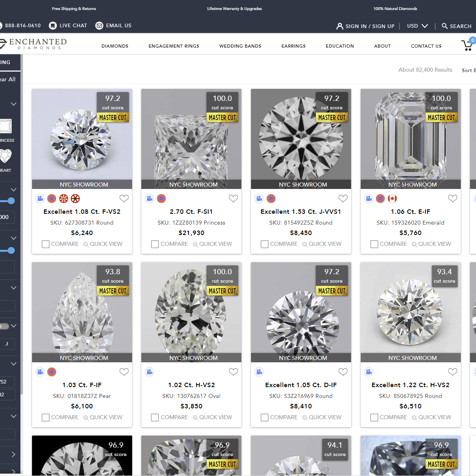Click video icon on 2.70 Ct. F-SI1 card
Viewport: 476px width, 476px height.
(x=149, y=199)
